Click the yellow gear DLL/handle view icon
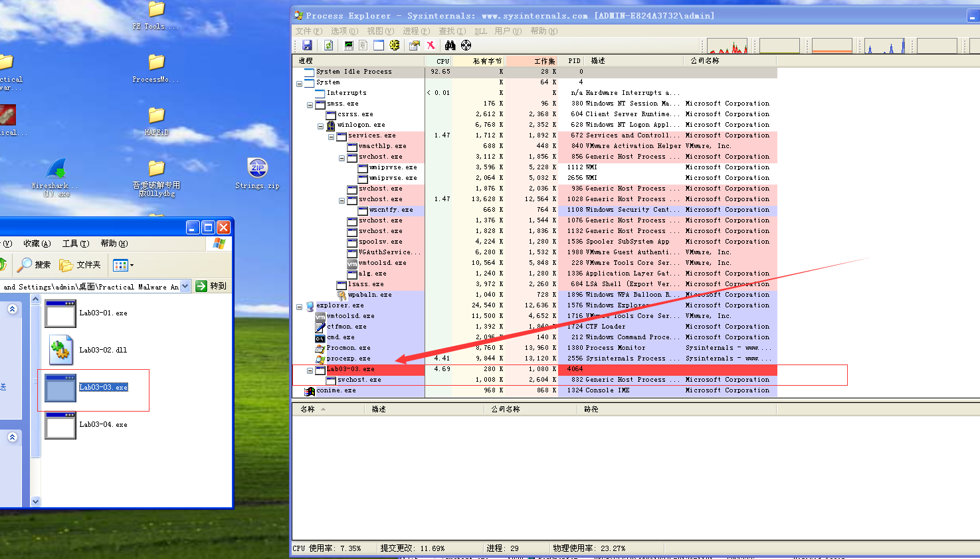Viewport: 980px width, 559px height. click(395, 45)
